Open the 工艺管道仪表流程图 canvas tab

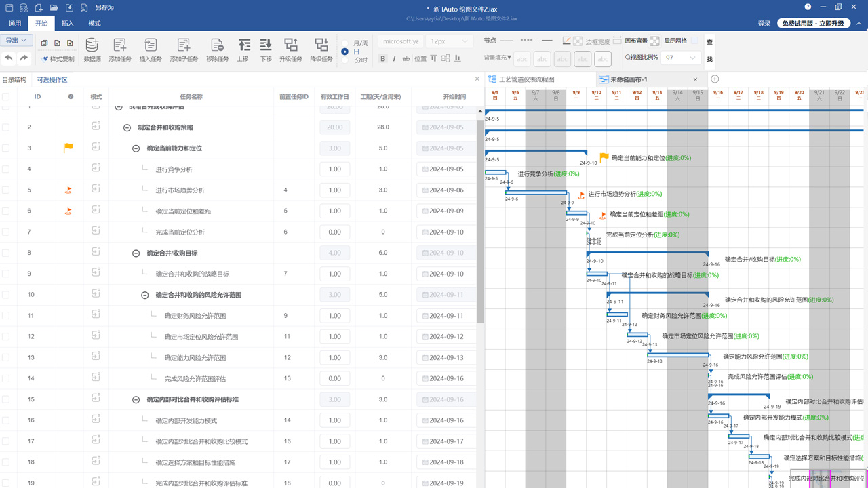(x=527, y=79)
